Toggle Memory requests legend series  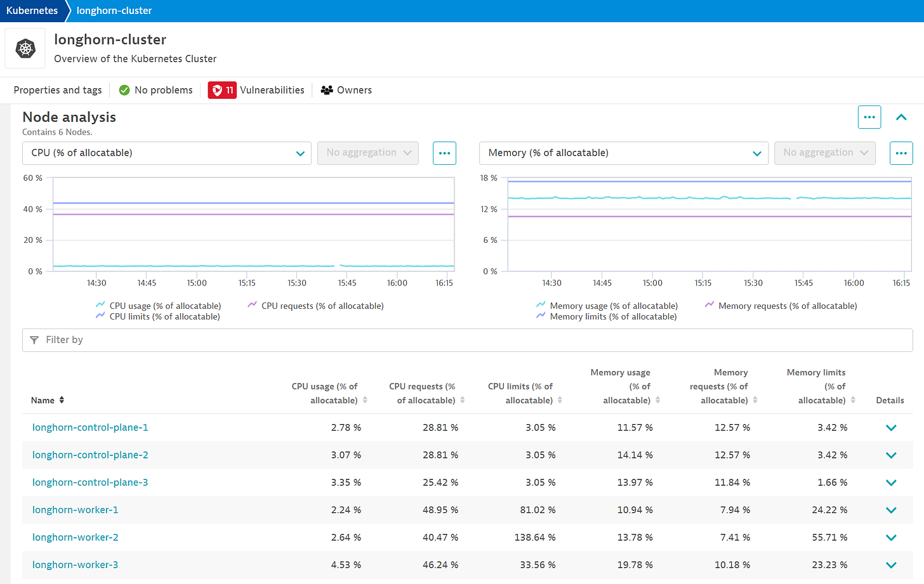781,306
